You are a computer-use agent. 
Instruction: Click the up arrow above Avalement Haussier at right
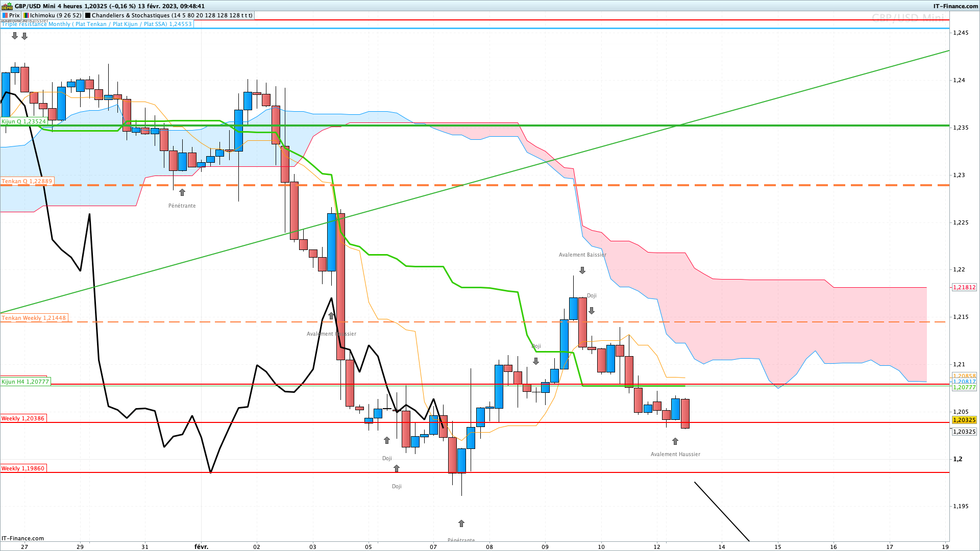pyautogui.click(x=675, y=441)
